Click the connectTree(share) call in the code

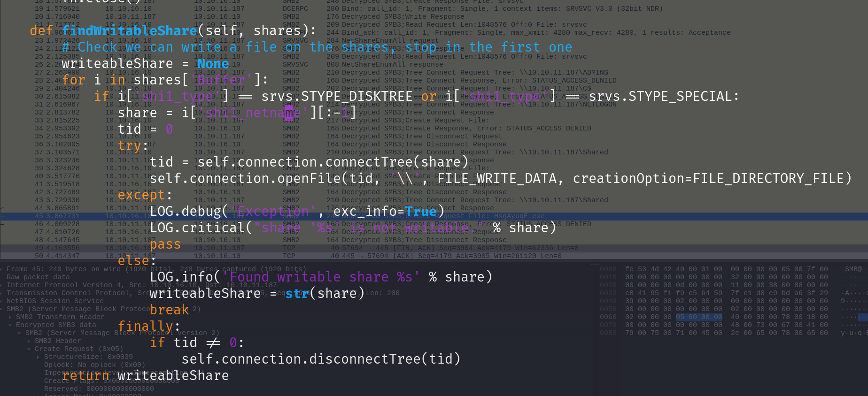coord(397,162)
